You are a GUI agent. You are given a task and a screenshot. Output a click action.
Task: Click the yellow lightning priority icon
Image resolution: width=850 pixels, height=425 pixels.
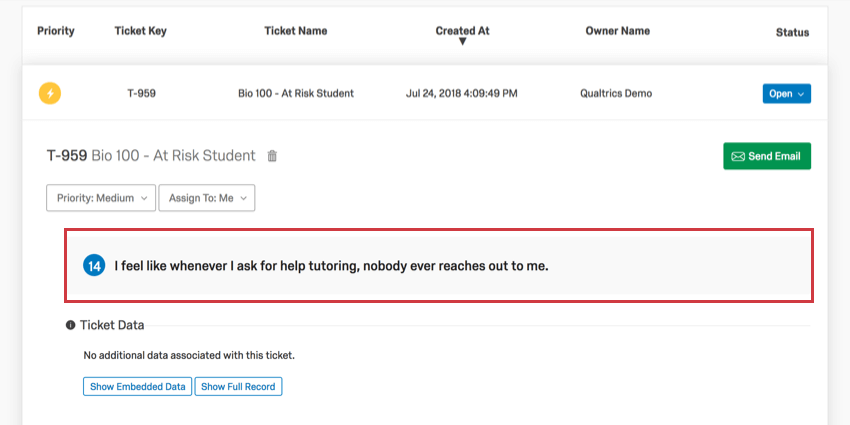pos(50,94)
